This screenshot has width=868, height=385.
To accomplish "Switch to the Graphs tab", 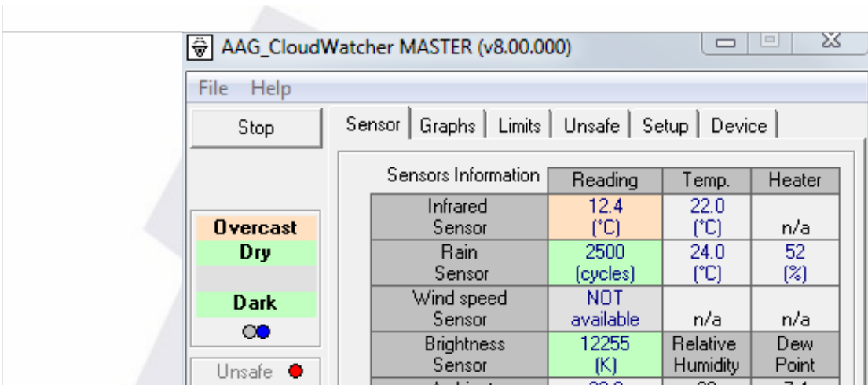I will [x=448, y=126].
